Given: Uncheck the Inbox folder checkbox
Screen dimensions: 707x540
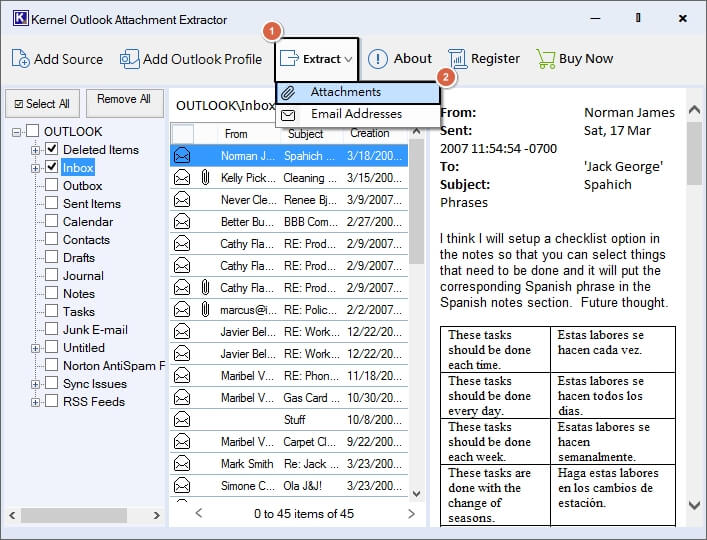Looking at the screenshot, I should point(52,167).
